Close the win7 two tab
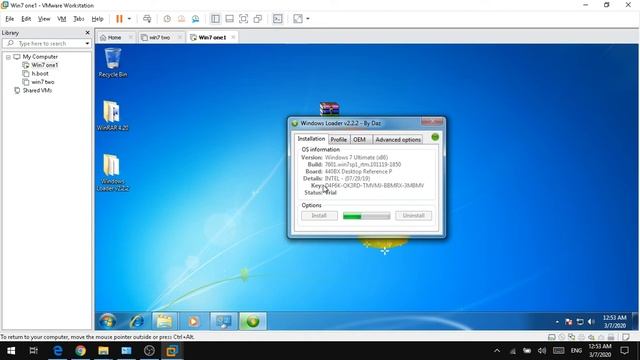 (x=180, y=37)
